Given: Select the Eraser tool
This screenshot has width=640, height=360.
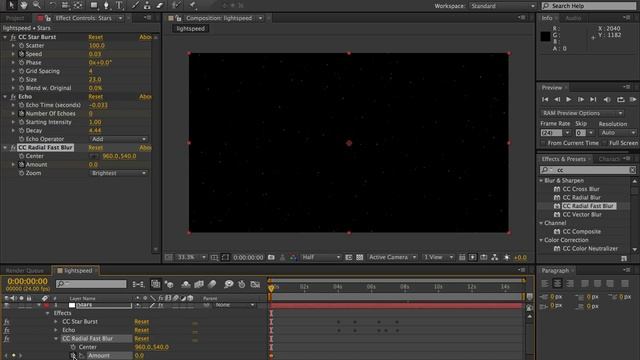Looking at the screenshot, I should click(x=160, y=5).
